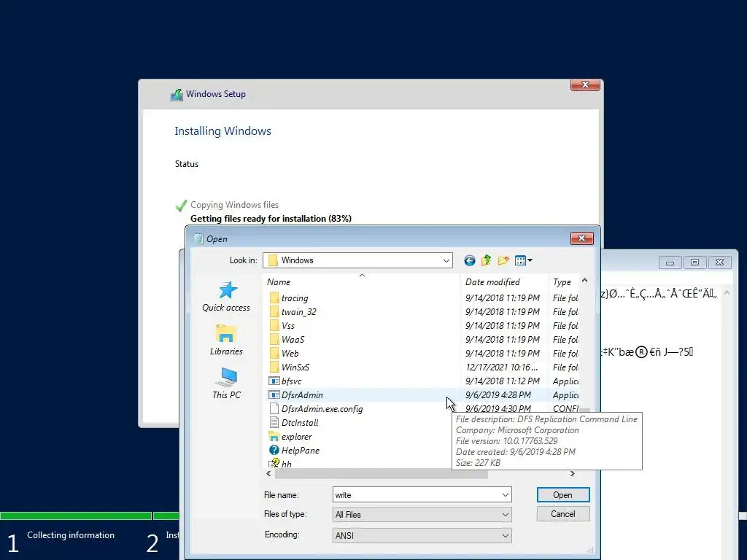This screenshot has width=747, height=560.
Task: Select the HelpPane application icon
Action: [x=274, y=450]
